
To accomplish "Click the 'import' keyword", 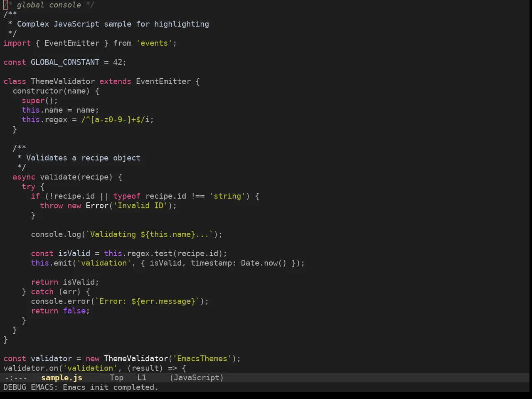I will 17,43.
